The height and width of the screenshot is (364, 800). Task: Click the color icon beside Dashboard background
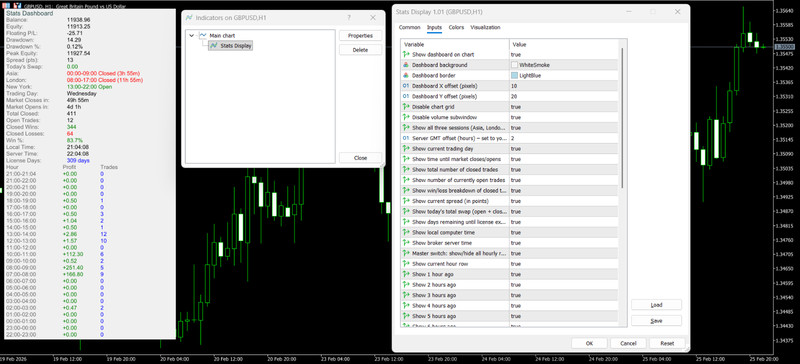pyautogui.click(x=406, y=65)
